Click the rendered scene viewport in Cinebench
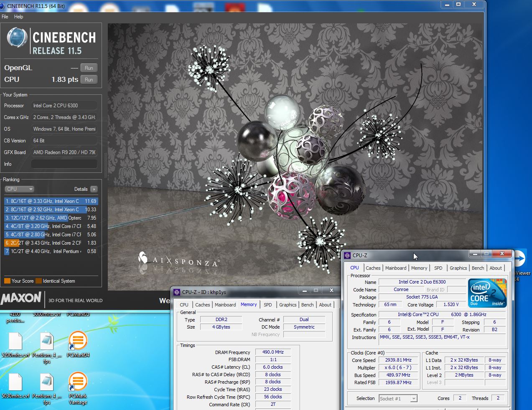Screen dimensions: 532x410 (x=295, y=157)
